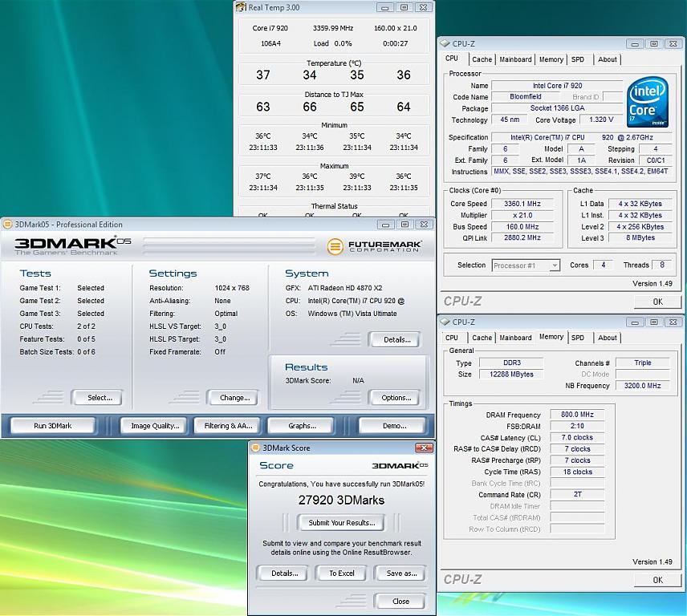
Task: Click GFX text 'ATI Radeon HD 4870 X2'
Action: click(345, 288)
